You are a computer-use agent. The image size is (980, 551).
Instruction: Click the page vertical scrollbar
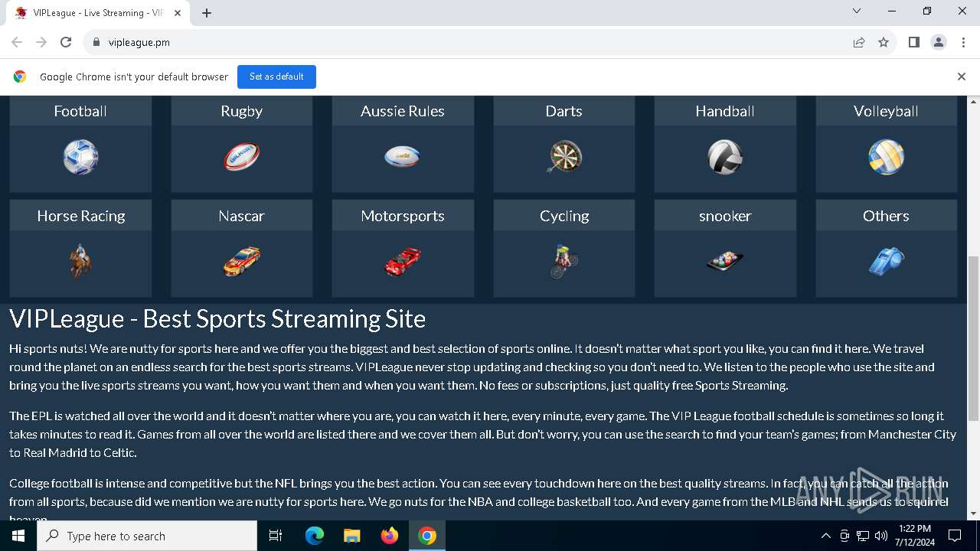[974, 337]
